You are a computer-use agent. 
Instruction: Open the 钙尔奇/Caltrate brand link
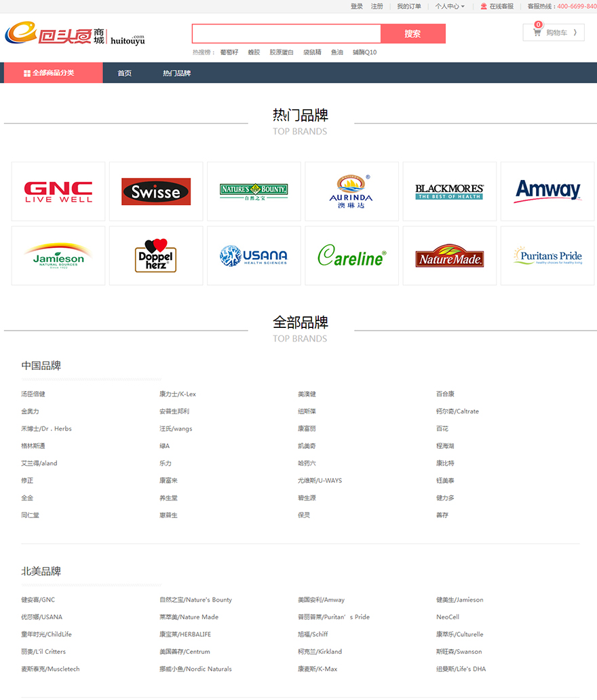point(457,411)
